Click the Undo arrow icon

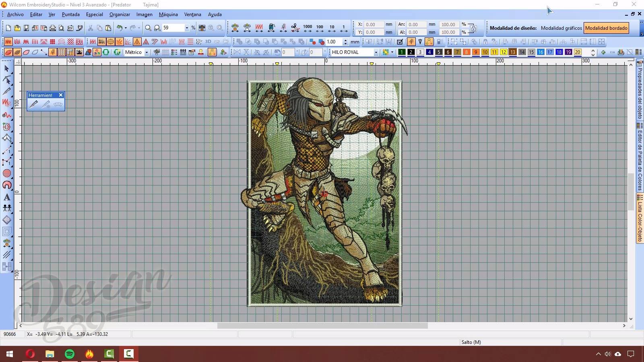[x=120, y=28]
